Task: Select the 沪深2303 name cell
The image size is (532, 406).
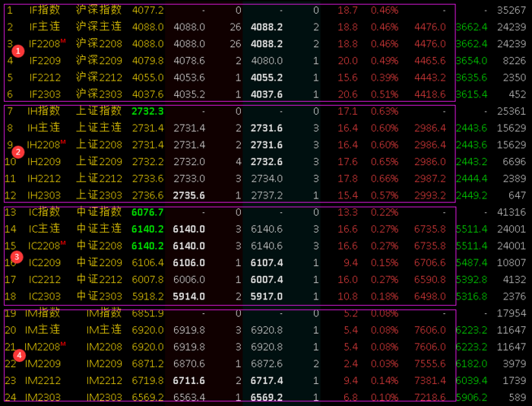Action: [99, 94]
